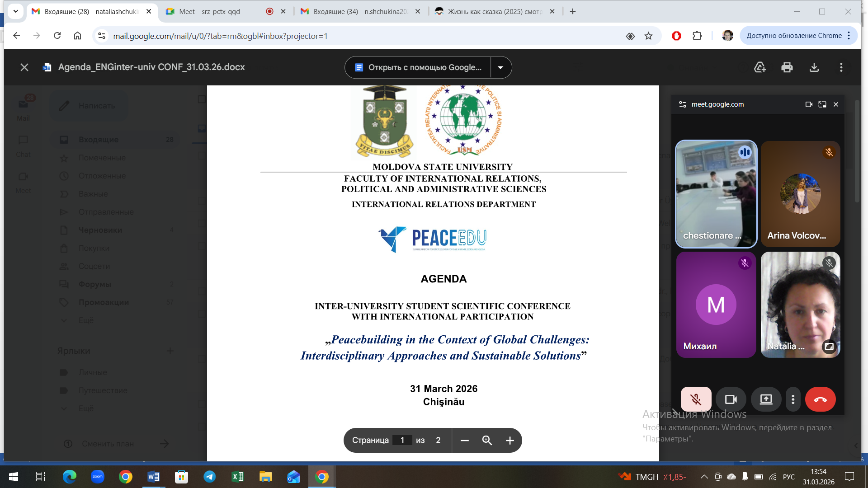Screen dimensions: 868x488
Task: Click Открыть с помощью Google button
Action: click(x=418, y=67)
